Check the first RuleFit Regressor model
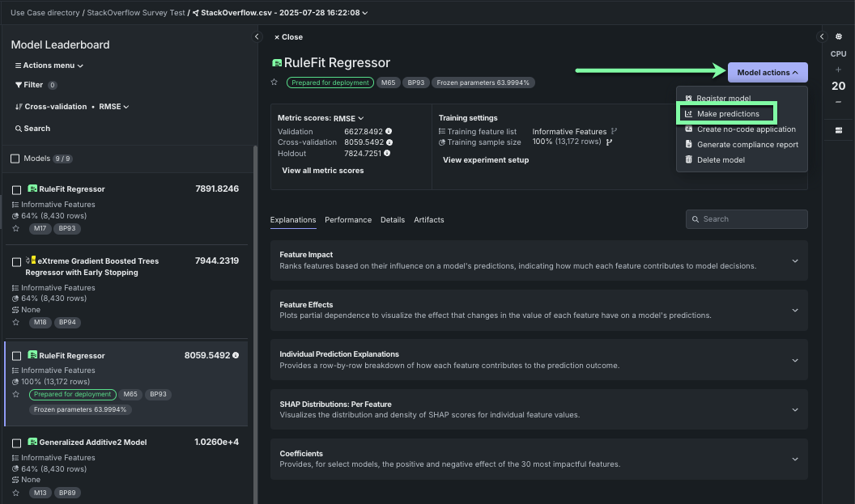Image resolution: width=855 pixels, height=504 pixels. point(16,189)
